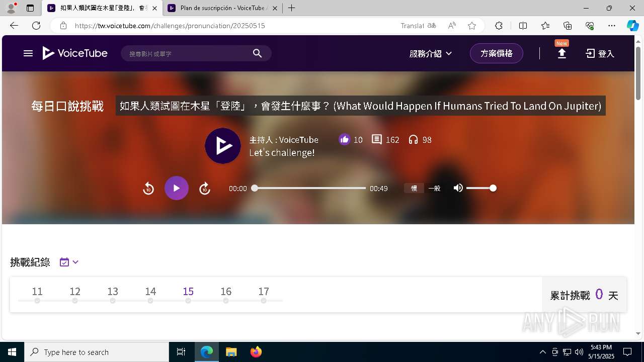Click the audio progress slider track
This screenshot has width=644, height=362.
click(x=310, y=188)
